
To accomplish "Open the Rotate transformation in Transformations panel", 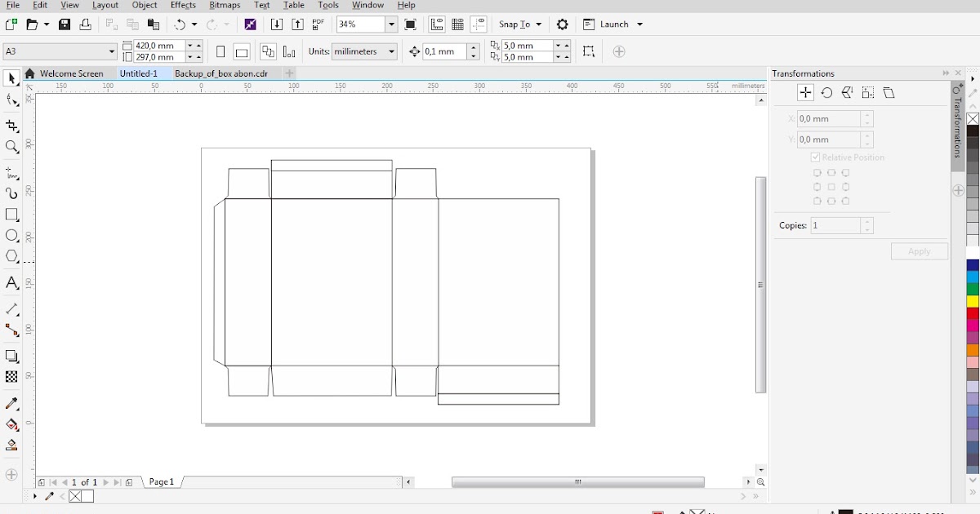I will 826,92.
